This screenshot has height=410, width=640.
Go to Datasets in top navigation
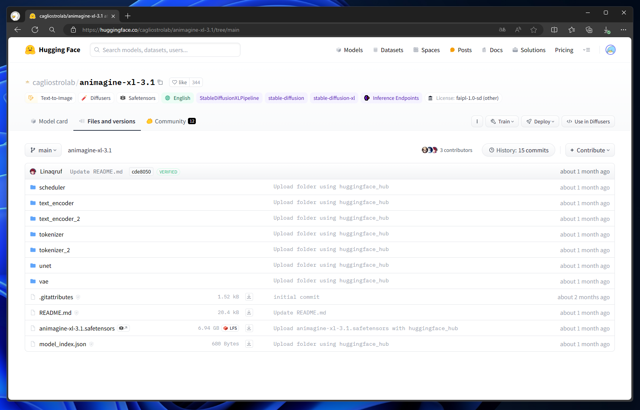point(388,50)
